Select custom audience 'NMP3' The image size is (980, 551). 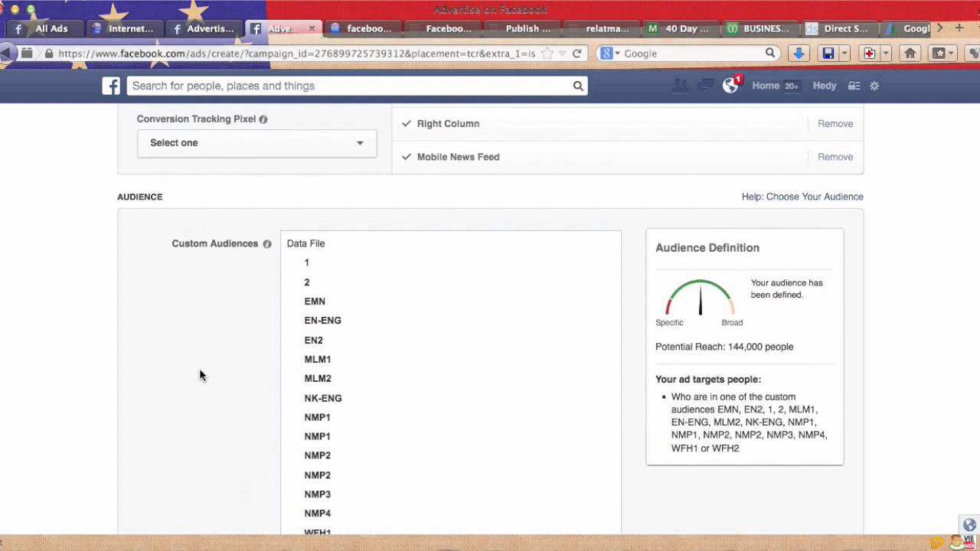[318, 494]
